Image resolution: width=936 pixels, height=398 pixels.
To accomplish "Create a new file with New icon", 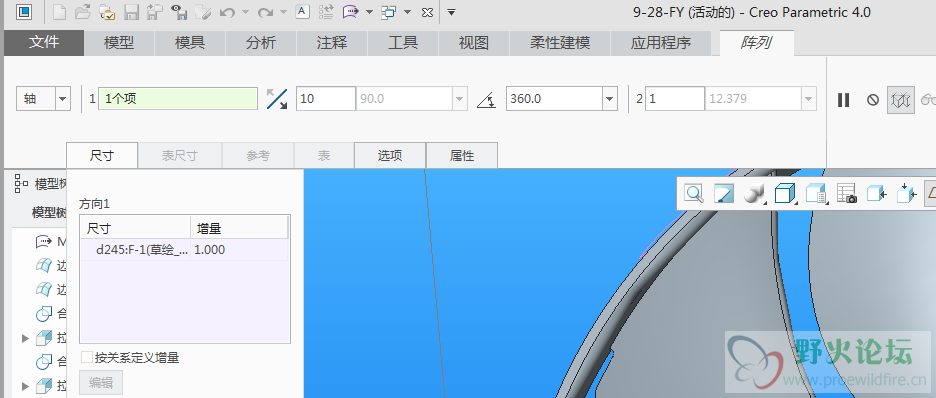I will tap(60, 12).
